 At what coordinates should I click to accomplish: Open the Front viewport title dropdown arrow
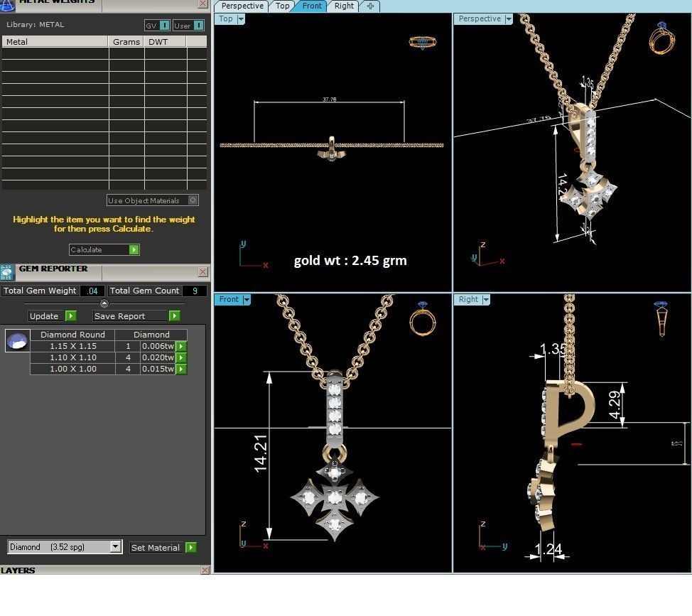pos(247,300)
